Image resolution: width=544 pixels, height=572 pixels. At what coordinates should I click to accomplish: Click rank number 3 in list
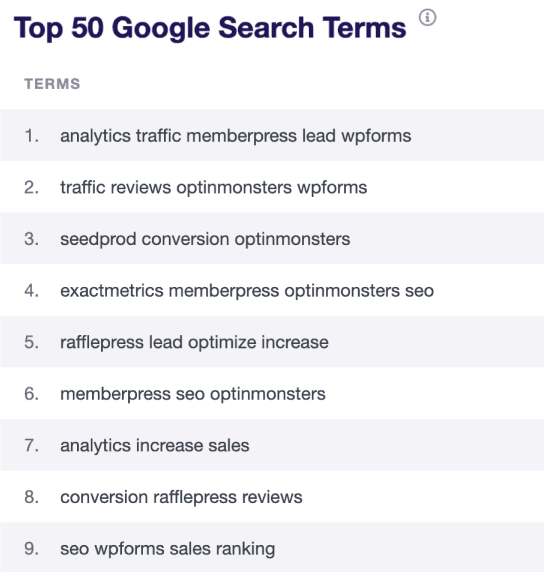31,239
